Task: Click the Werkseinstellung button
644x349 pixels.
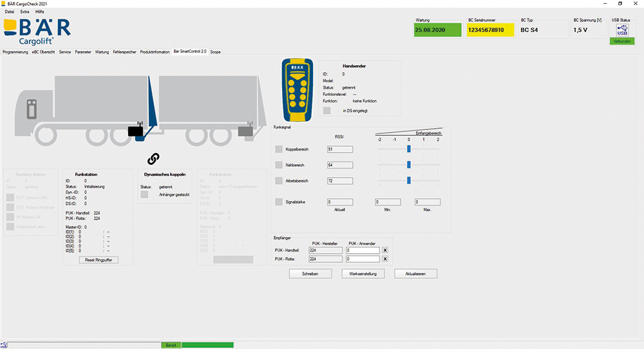Action: tap(363, 274)
